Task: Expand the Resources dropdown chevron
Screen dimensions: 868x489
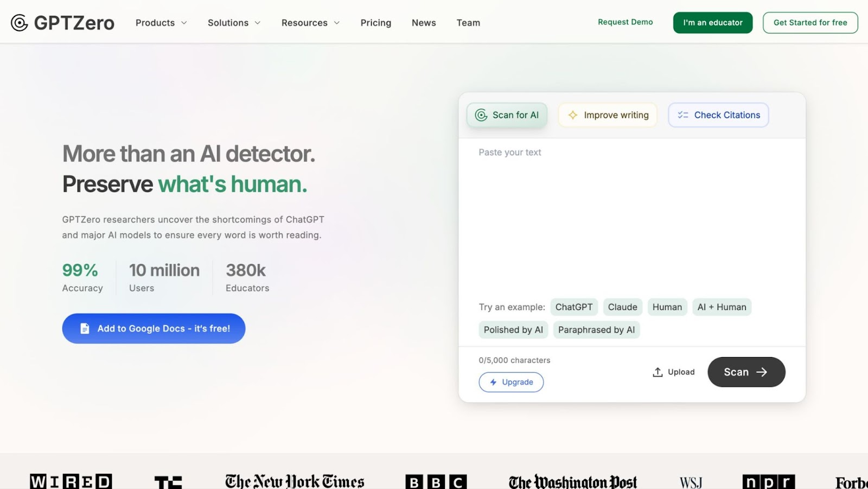Action: click(337, 23)
